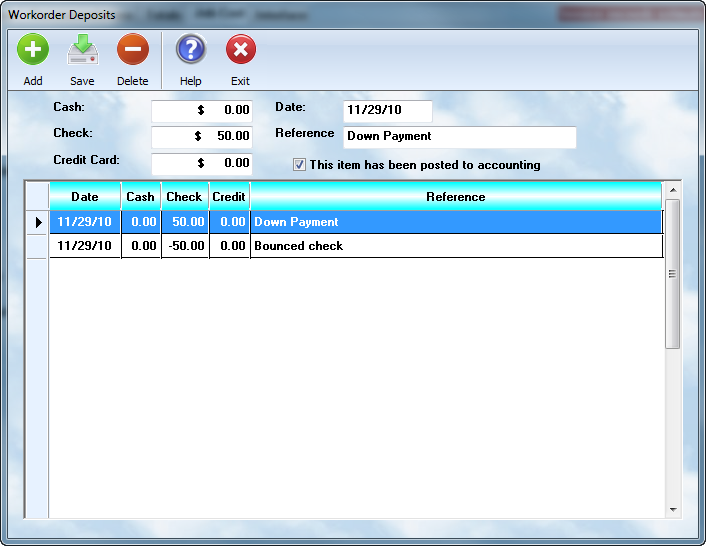Screen dimensions: 706x546
Task: Open Help with the question mark icon
Action: coord(190,49)
